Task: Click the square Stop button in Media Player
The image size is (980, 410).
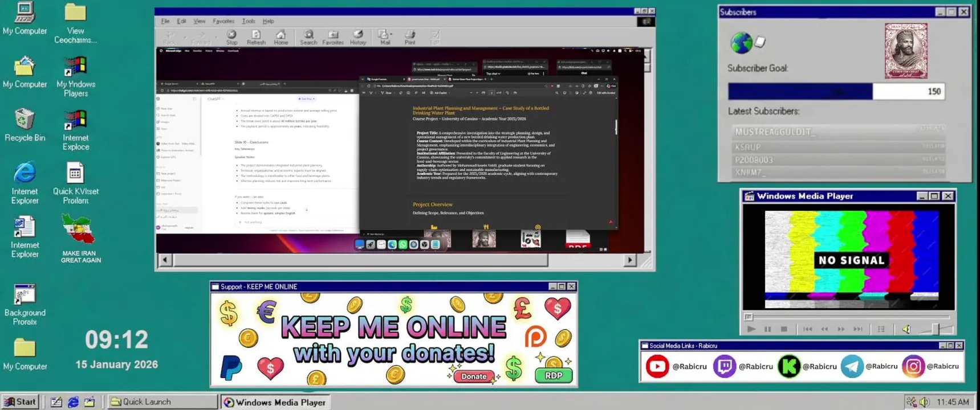Action: pyautogui.click(x=784, y=329)
